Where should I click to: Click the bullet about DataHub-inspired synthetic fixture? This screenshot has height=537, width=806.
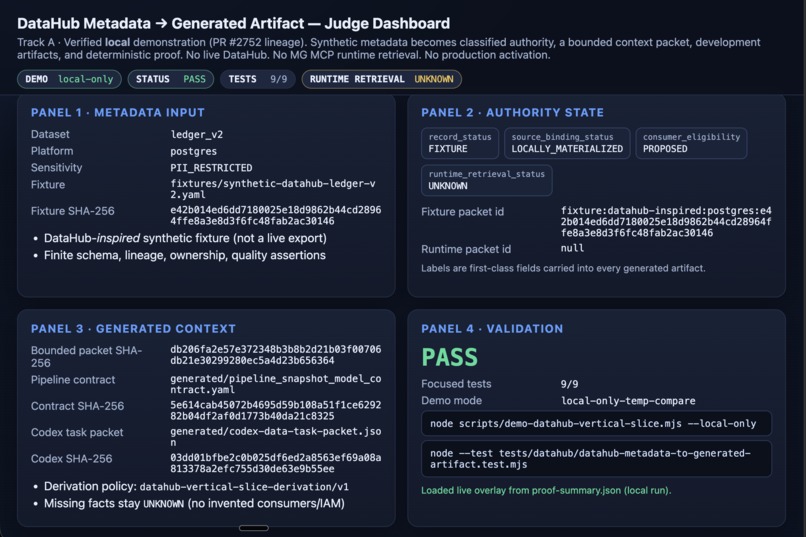(185, 238)
